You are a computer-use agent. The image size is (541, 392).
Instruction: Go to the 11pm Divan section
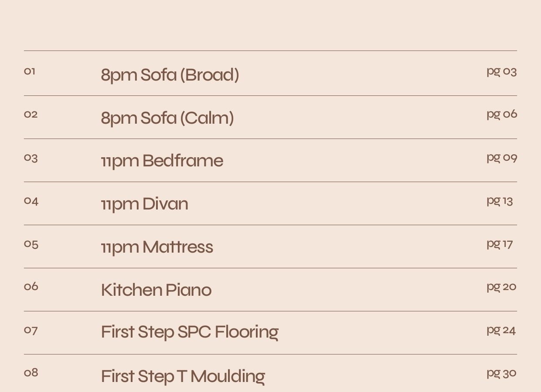point(144,204)
